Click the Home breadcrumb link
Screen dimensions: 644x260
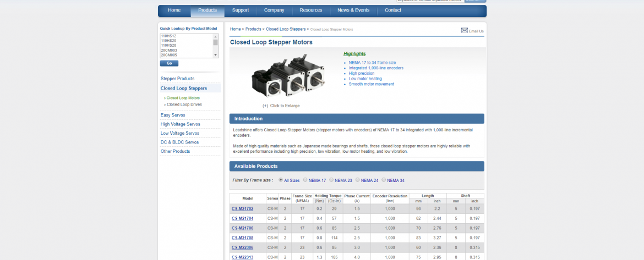[236, 29]
